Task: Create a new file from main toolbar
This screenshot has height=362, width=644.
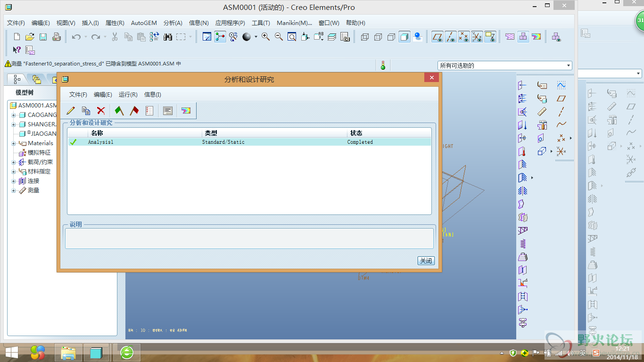Action: click(x=17, y=37)
